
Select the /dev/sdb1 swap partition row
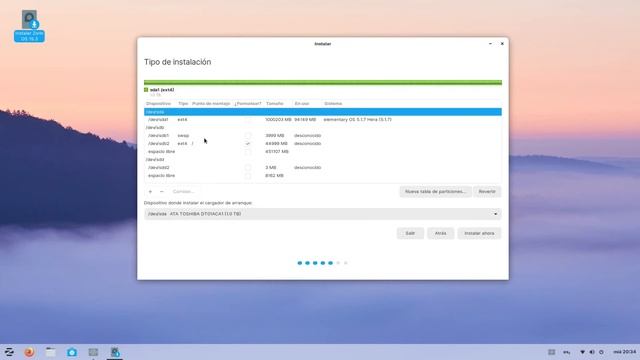(x=322, y=136)
